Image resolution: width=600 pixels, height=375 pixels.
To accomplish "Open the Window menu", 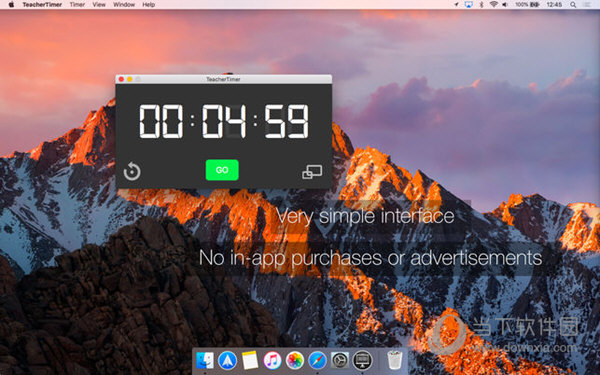I will point(124,5).
